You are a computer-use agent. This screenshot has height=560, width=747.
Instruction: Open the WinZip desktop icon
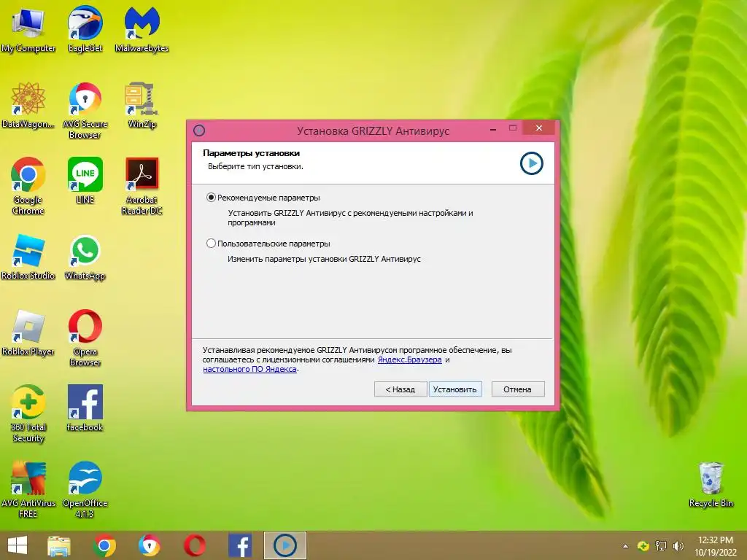coord(142,106)
